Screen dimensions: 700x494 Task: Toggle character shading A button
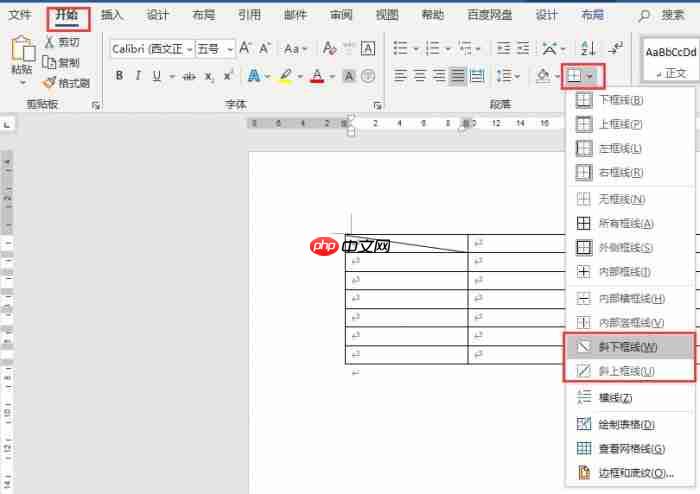pos(349,76)
